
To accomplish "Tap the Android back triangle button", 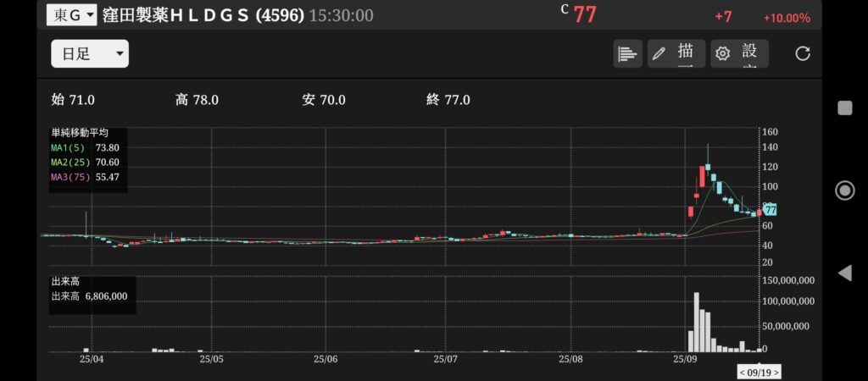I will (x=844, y=273).
